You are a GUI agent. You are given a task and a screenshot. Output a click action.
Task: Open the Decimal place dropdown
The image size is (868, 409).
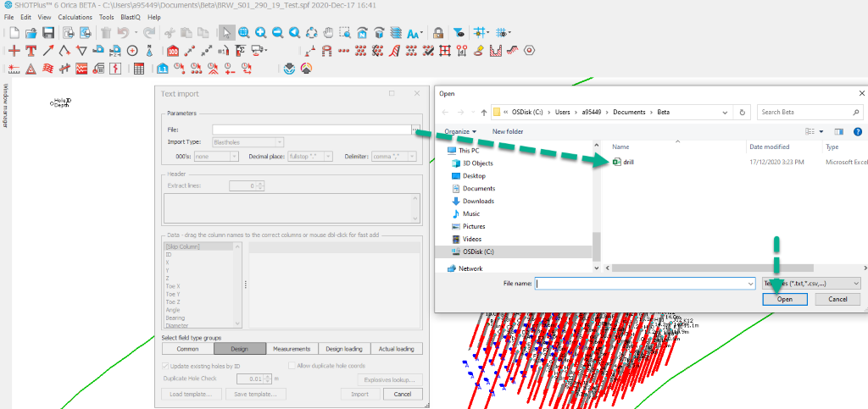pos(328,157)
